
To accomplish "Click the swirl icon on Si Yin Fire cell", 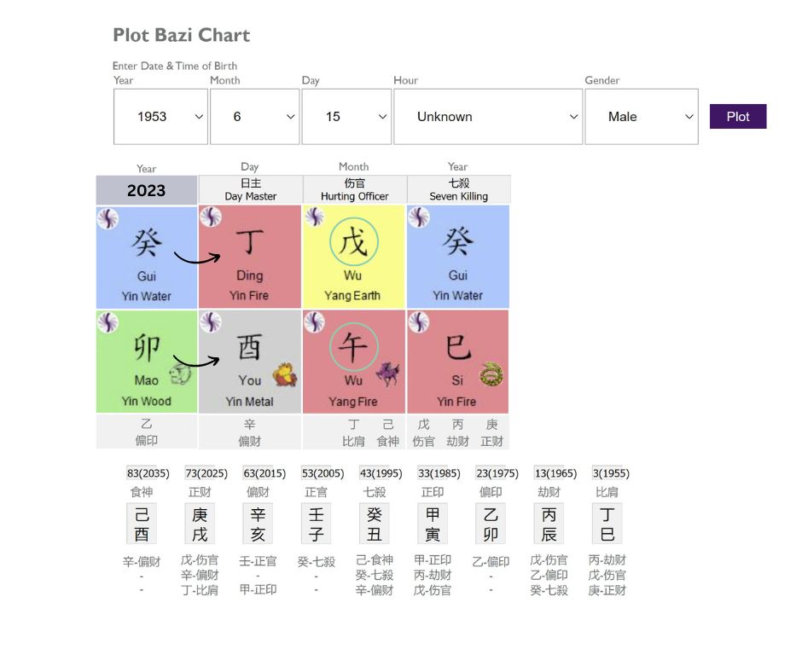I will point(418,322).
